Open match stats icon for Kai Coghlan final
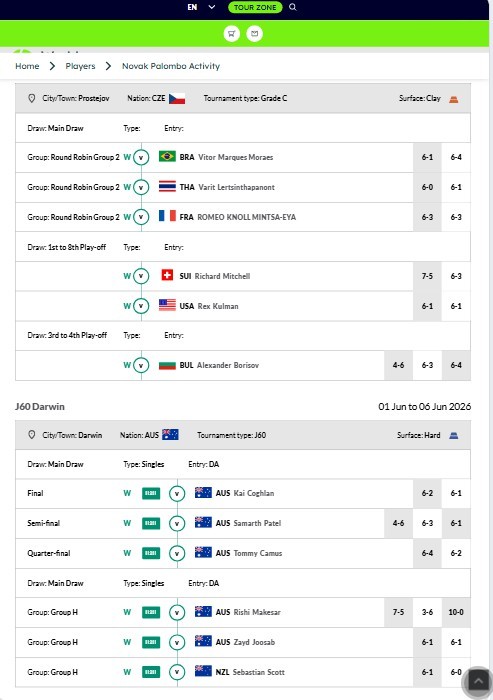 (151, 493)
